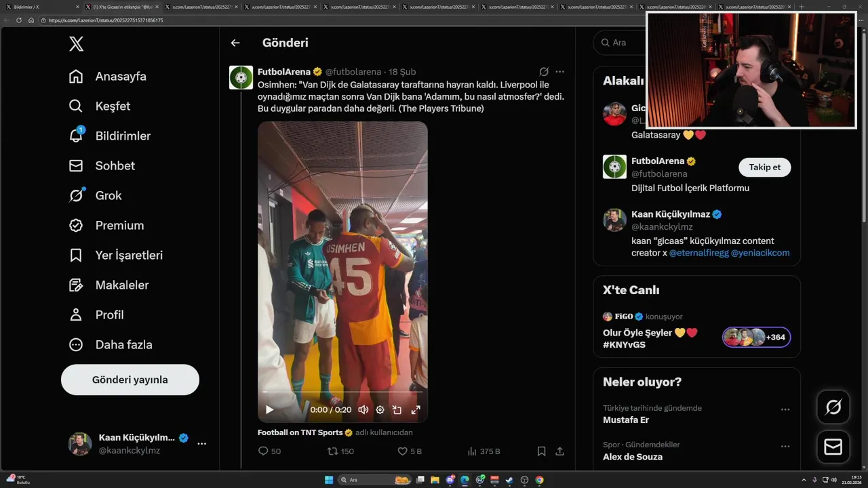Repost the tweet with 150 reposts
Image resolution: width=868 pixels, height=488 pixels.
coord(333,451)
